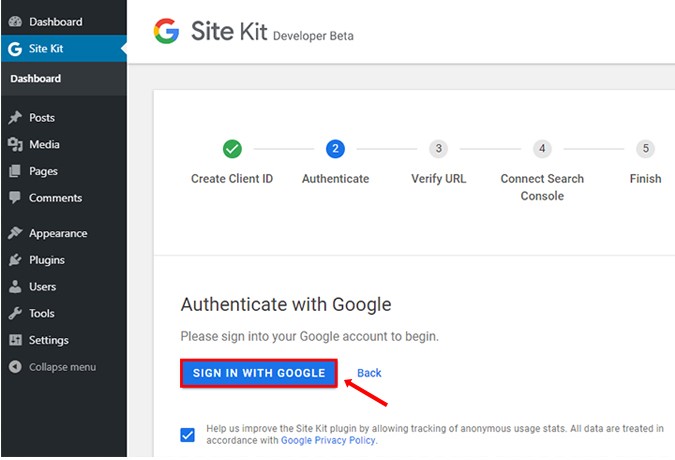The width and height of the screenshot is (675, 460).
Task: Open the Posts menu
Action: pos(64,117)
